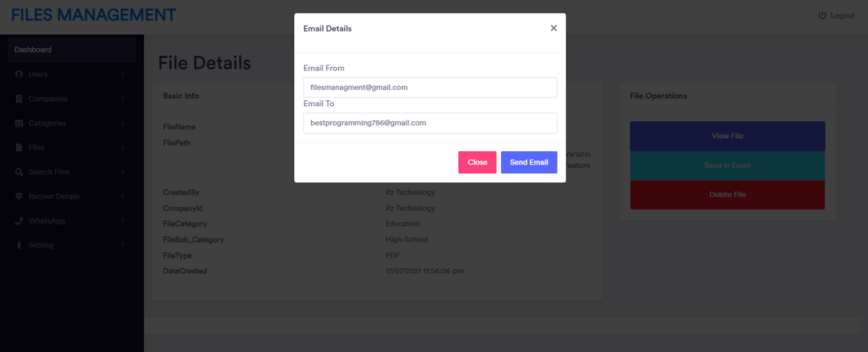Click the Email To input field
The height and width of the screenshot is (352, 868).
point(430,123)
